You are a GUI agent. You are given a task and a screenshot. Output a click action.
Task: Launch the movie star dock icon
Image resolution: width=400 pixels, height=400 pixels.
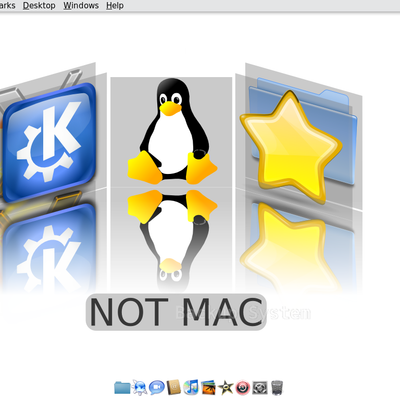click(226, 388)
